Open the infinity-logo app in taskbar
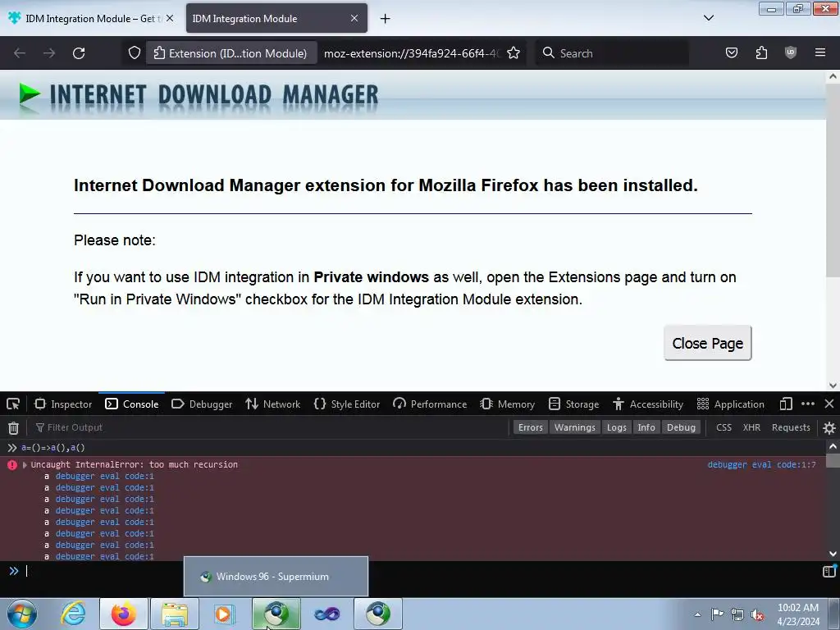The height and width of the screenshot is (630, 840). (x=326, y=614)
